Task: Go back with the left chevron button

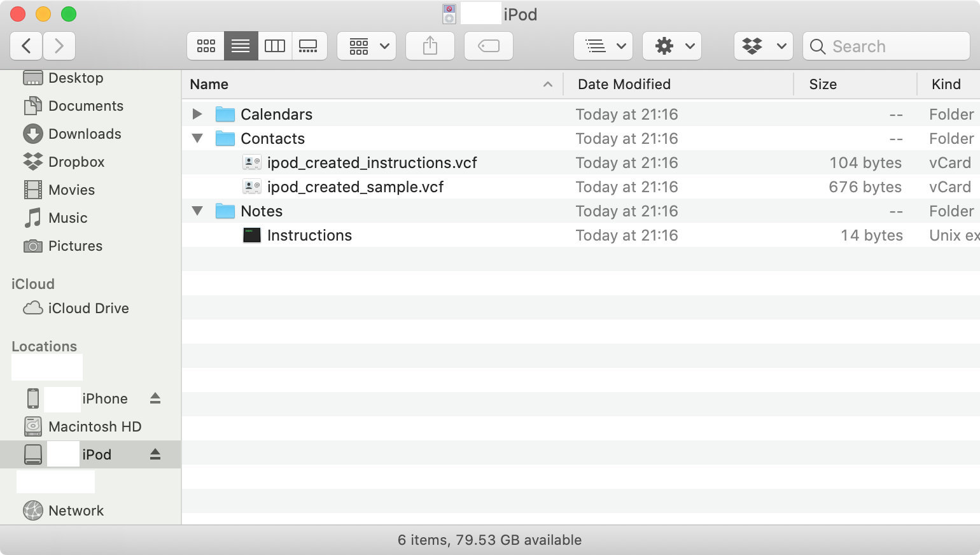Action: (26, 46)
